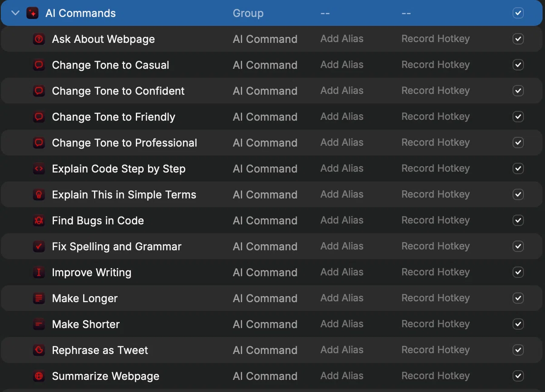Disable Change Tone to Professional checkbox
Screen dimensions: 545x392
pyautogui.click(x=518, y=142)
